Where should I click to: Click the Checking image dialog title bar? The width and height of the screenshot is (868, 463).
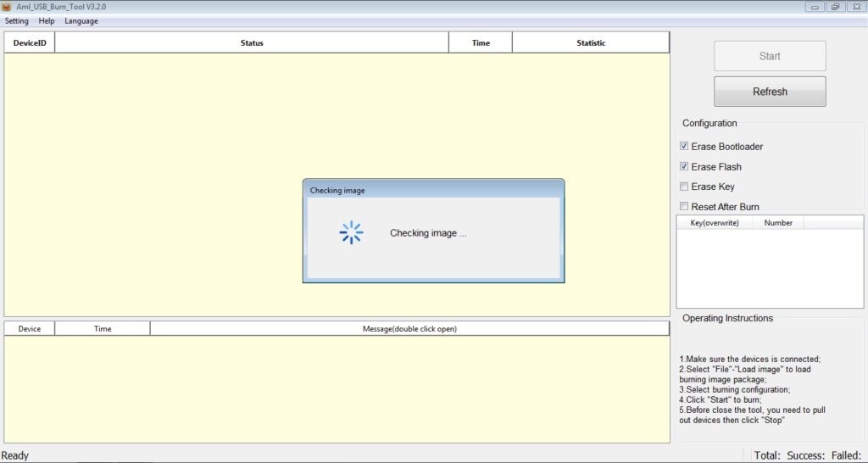coord(433,190)
